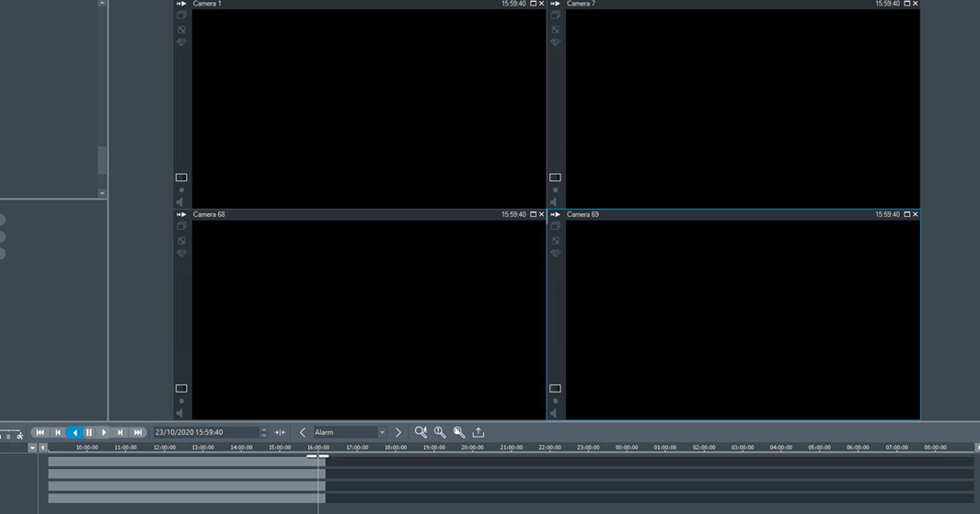Click the diamond icon in Camera 68 pane
This screenshot has width=980, height=514.
(x=181, y=254)
